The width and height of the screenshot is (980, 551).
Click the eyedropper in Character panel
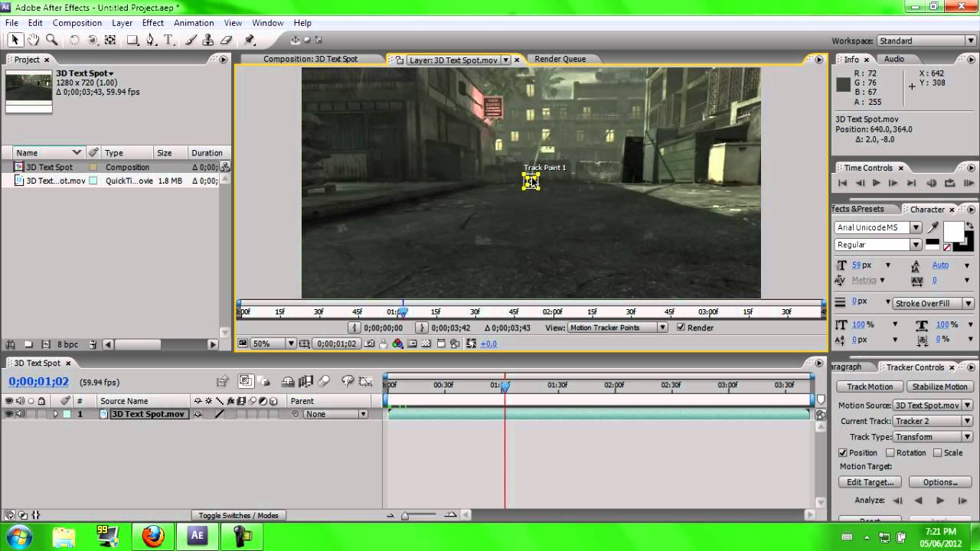click(x=933, y=227)
